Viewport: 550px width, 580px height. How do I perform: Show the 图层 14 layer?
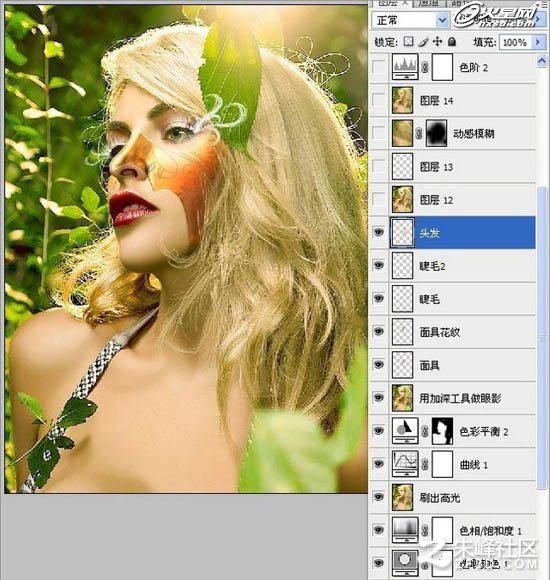(x=379, y=100)
